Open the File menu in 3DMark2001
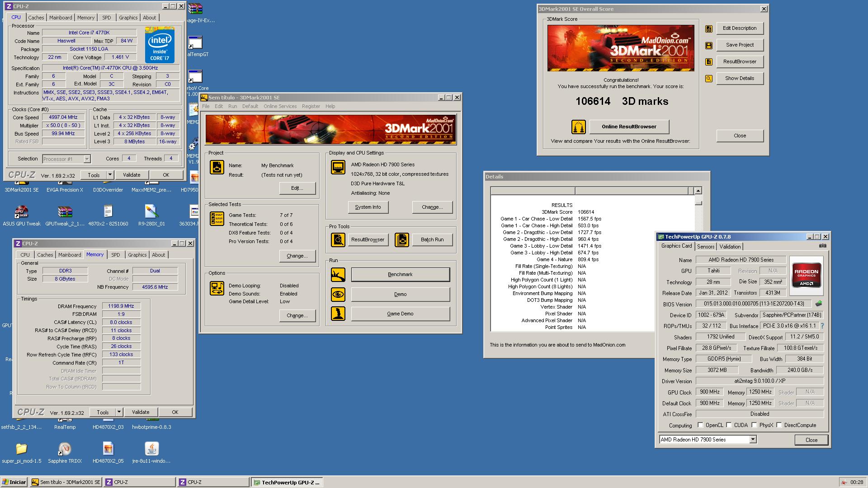The image size is (868, 488). click(206, 106)
